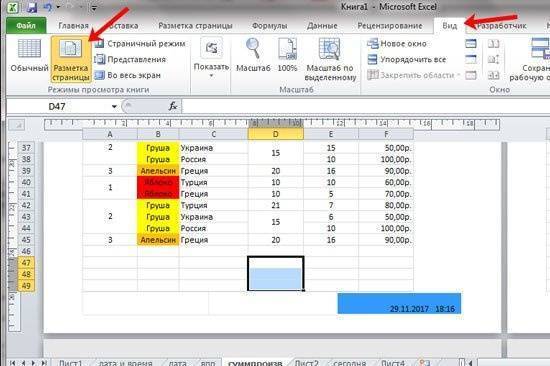Open the Лист4 sheet tab
550x366 pixels.
point(393,363)
